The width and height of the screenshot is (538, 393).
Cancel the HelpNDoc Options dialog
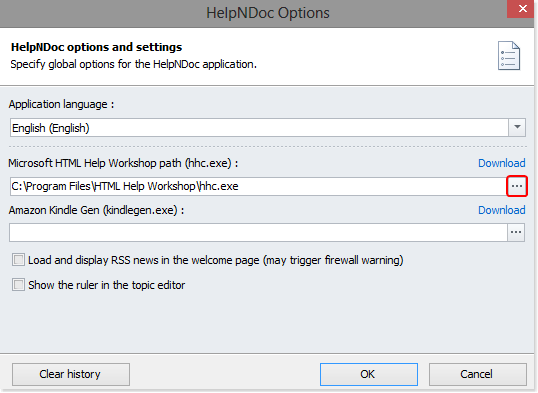click(477, 374)
